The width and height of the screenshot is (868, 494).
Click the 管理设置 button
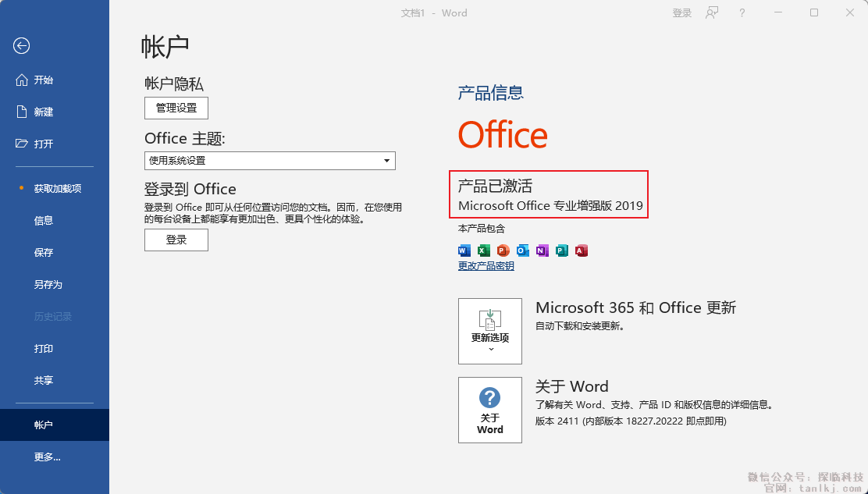176,108
